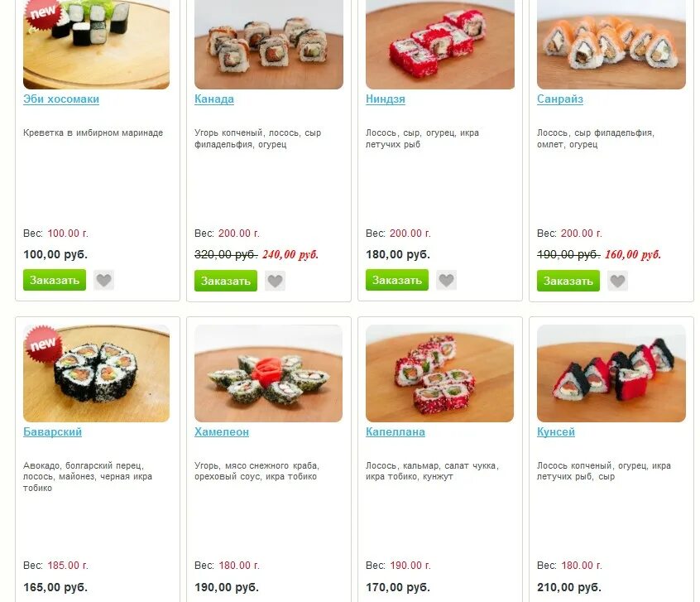
Task: Add Эби хосомаки to favorites heart icon
Action: coord(103,280)
